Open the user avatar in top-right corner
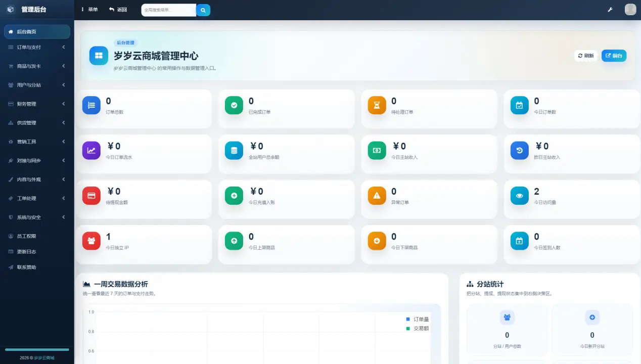641x364 pixels. pyautogui.click(x=630, y=10)
